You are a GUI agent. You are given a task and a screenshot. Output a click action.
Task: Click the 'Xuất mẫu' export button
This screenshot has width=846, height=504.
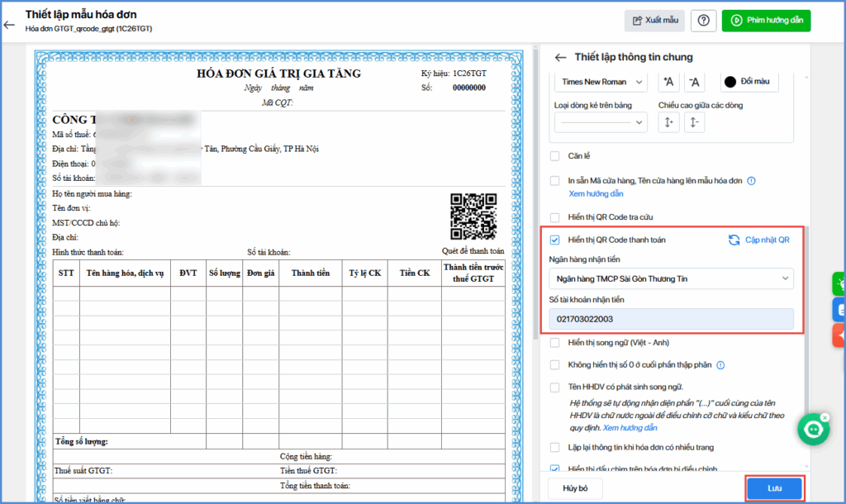tap(654, 21)
